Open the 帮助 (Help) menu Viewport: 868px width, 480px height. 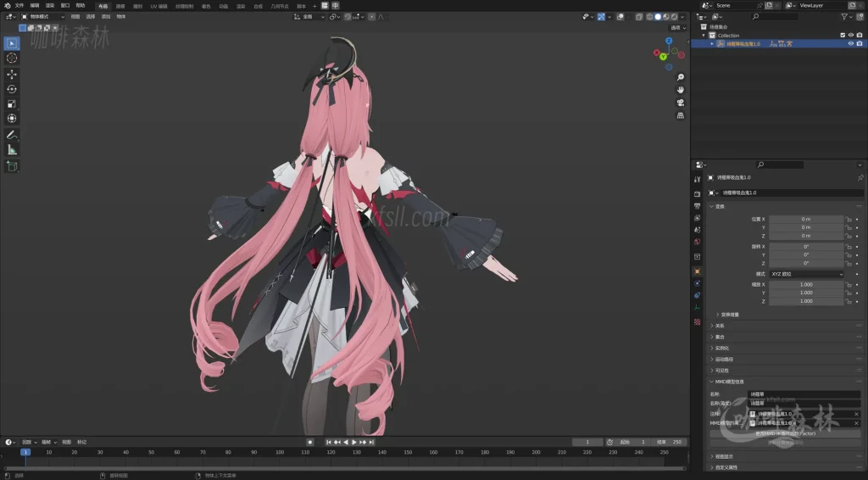click(81, 6)
